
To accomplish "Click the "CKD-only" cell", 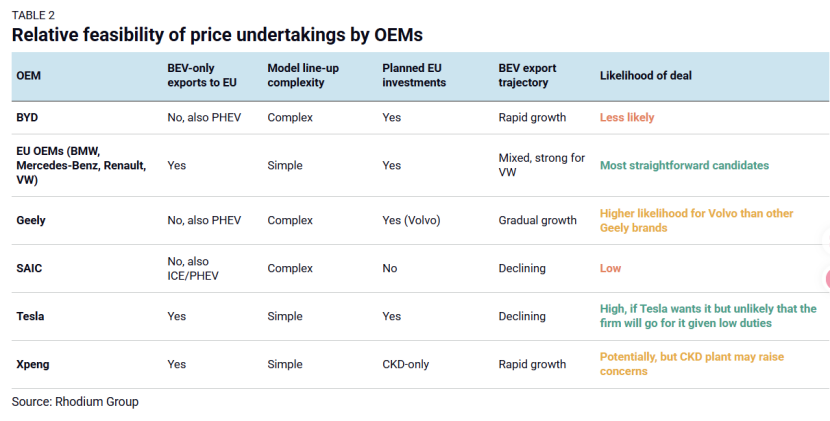I will (x=405, y=364).
